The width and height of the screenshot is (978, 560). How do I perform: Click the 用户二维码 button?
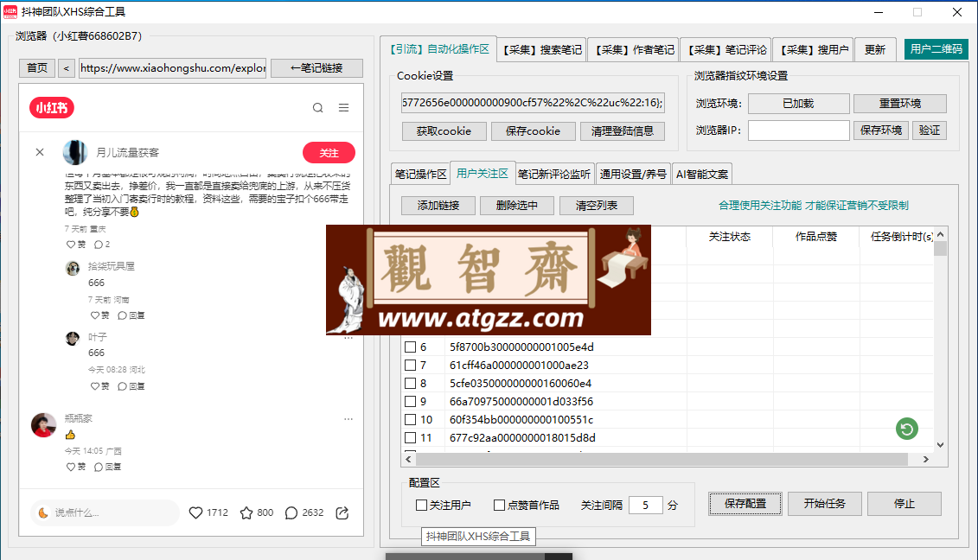(x=936, y=49)
